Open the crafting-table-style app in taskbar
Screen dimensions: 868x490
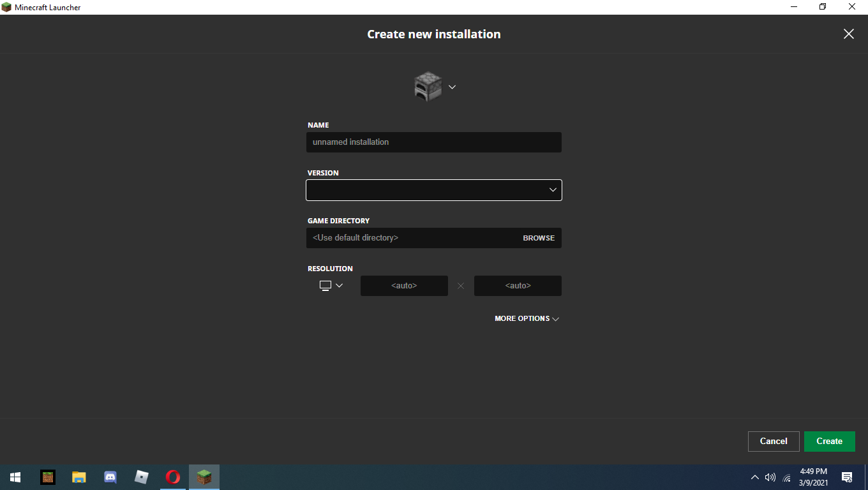[48, 477]
